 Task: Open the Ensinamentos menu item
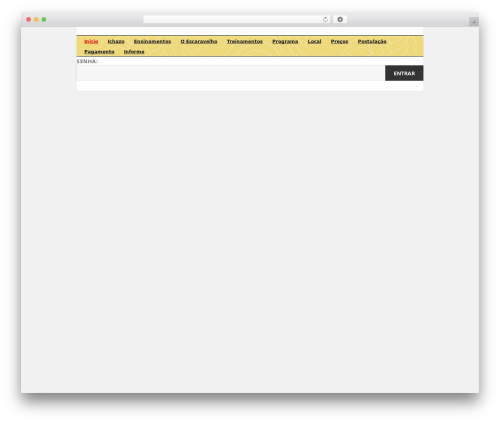point(152,41)
